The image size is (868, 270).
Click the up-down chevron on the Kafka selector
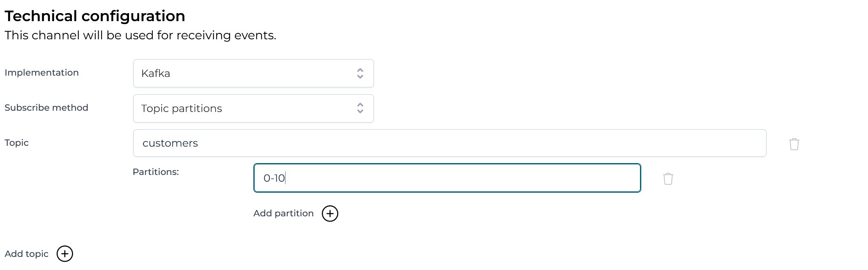[x=360, y=73]
